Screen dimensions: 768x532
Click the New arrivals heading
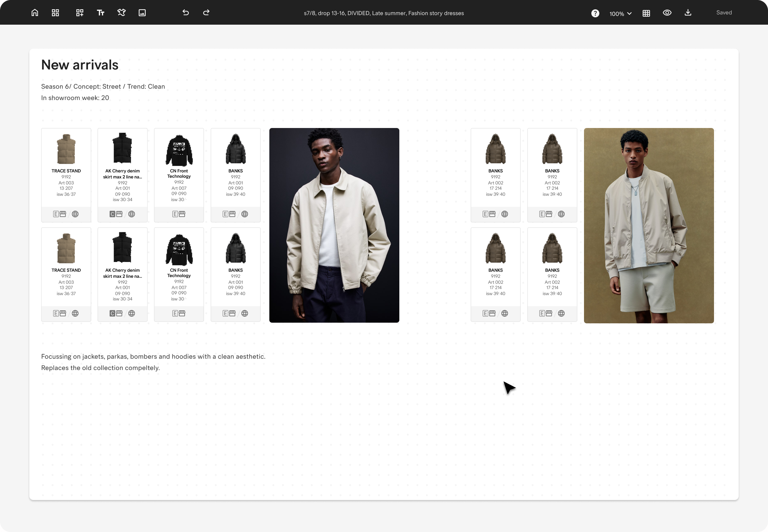[x=80, y=65]
